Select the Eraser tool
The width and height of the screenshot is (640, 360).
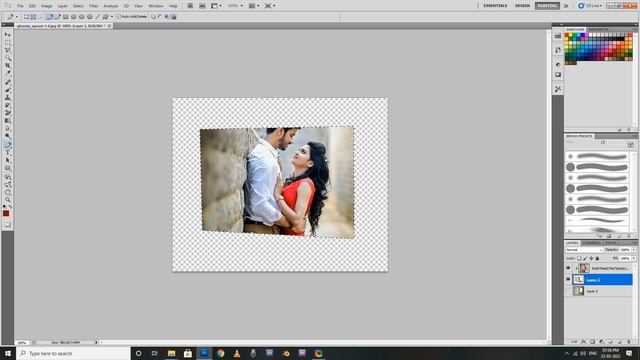[8, 113]
